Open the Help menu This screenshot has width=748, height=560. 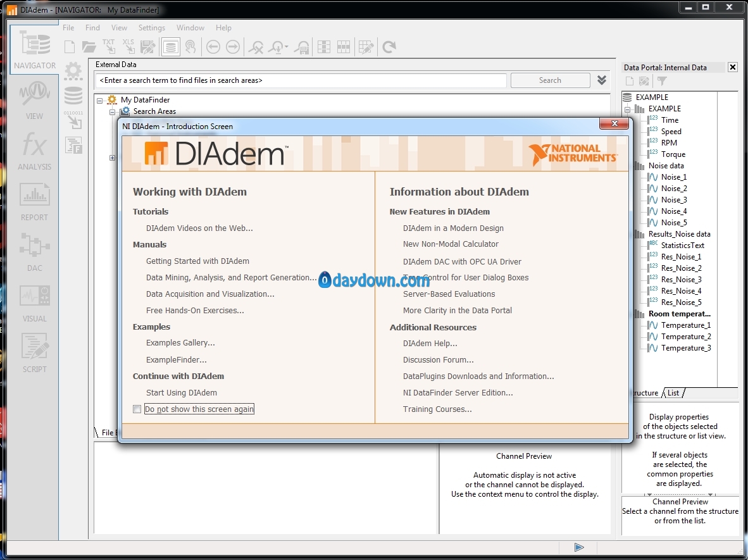pos(223,28)
